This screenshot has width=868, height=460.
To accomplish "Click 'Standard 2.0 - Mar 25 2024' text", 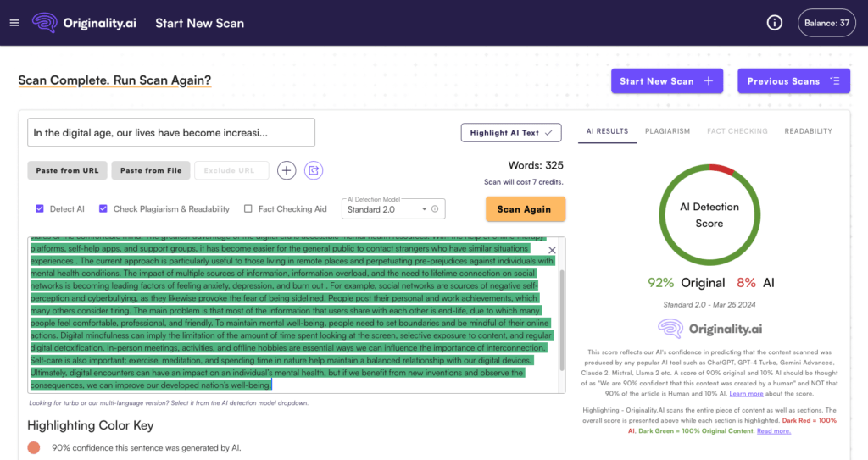I will tap(709, 304).
